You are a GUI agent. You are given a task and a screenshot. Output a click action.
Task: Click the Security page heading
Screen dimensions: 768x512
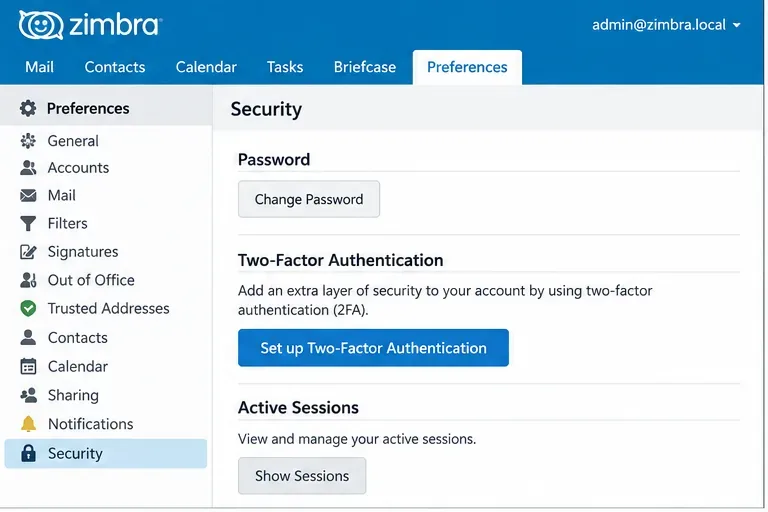coord(266,109)
